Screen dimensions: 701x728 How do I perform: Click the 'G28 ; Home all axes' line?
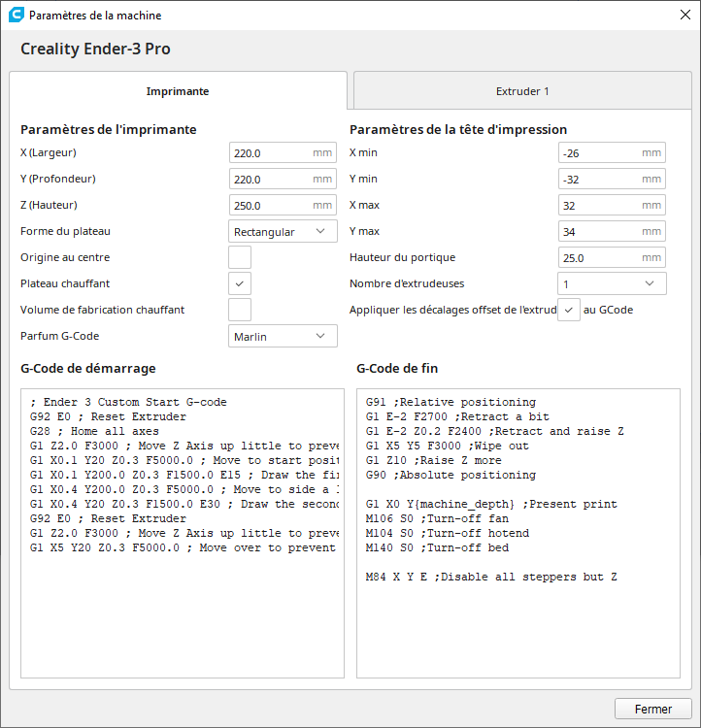pyautogui.click(x=94, y=431)
